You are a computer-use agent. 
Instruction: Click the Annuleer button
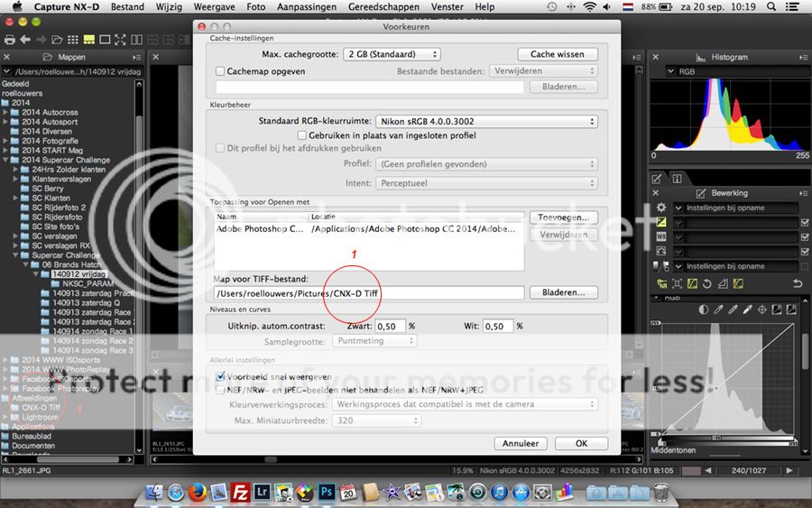521,443
